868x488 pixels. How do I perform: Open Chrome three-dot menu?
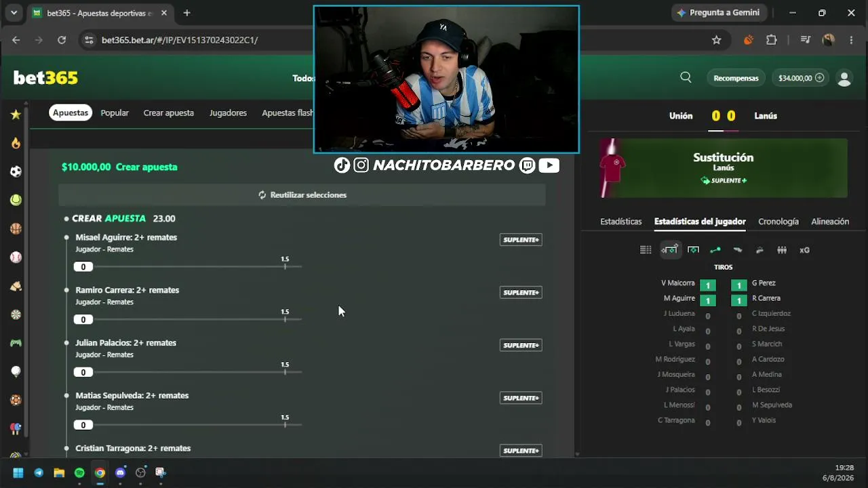click(851, 40)
